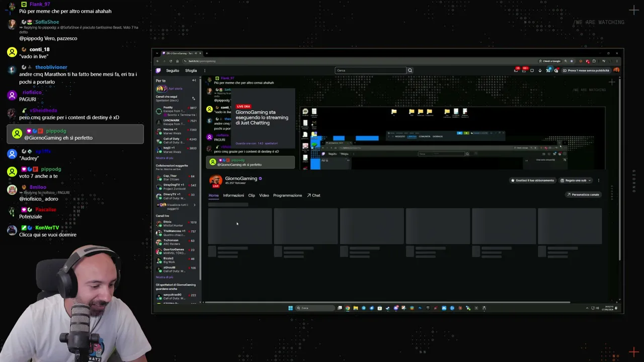
Task: Go to the browser home page icon
Action: (177, 61)
